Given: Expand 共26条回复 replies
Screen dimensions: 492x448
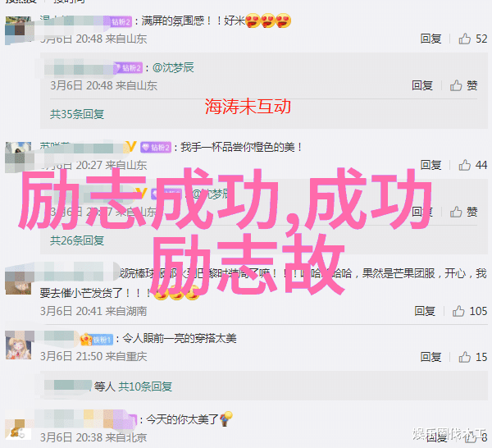Looking at the screenshot, I should coord(77,240).
